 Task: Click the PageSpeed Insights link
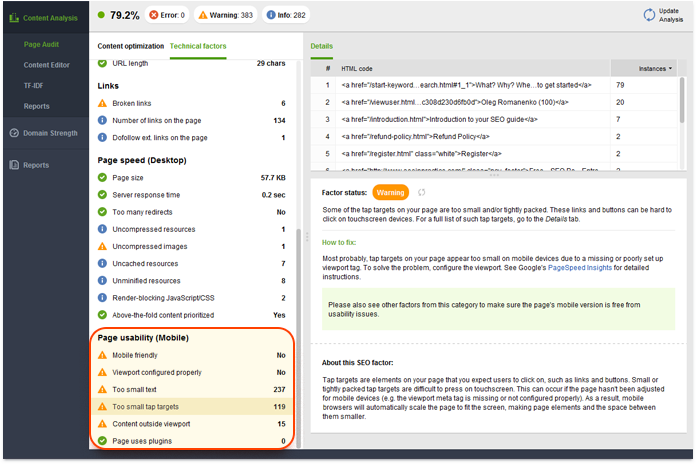tap(580, 268)
